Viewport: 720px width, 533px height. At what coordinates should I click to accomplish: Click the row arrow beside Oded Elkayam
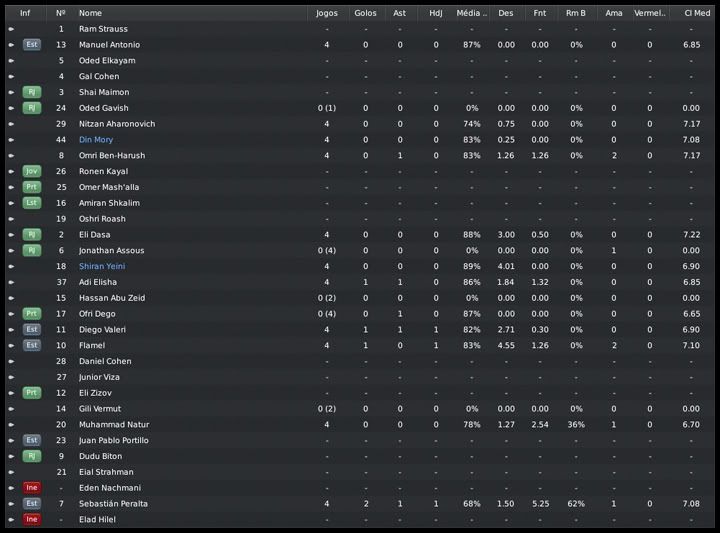[x=11, y=61]
